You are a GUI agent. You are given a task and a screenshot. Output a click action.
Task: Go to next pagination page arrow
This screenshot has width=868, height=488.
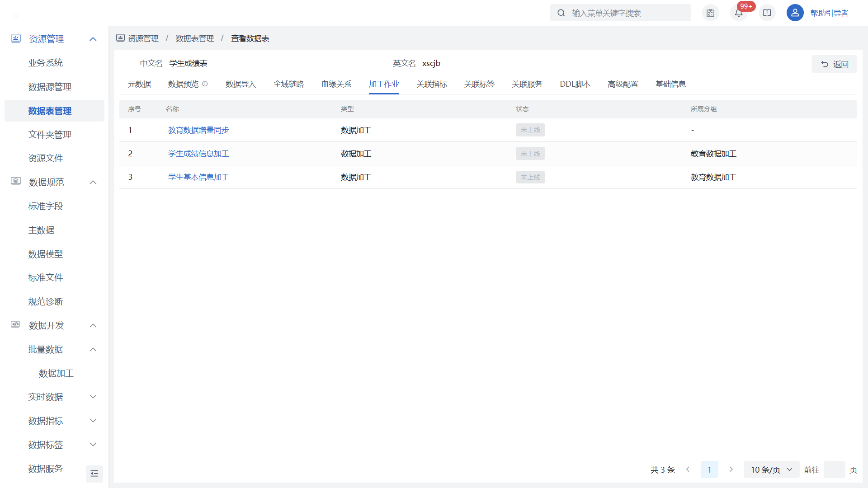731,470
